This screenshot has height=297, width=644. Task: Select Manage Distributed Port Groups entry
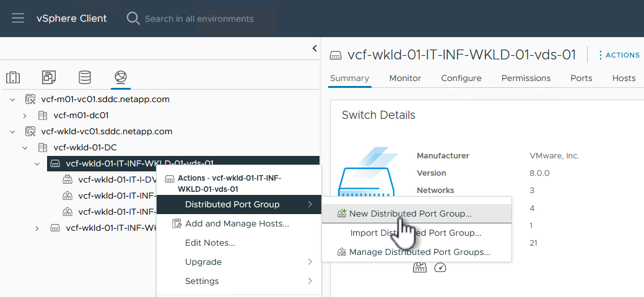tap(419, 252)
